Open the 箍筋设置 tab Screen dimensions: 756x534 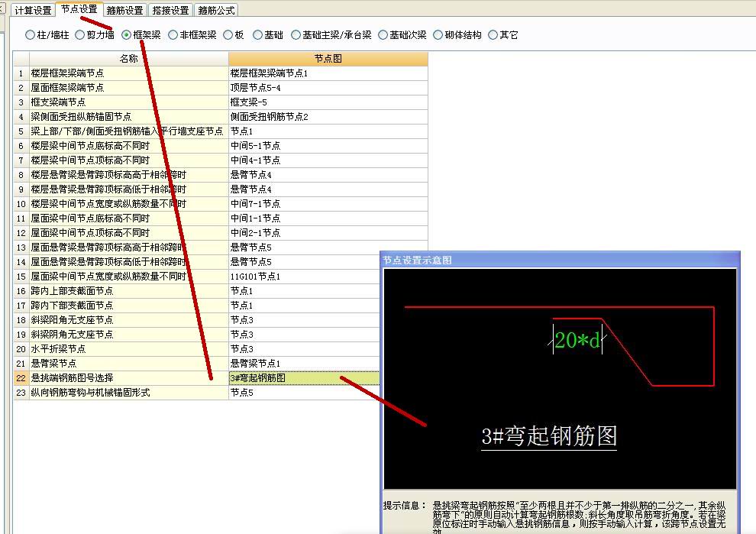(125, 10)
